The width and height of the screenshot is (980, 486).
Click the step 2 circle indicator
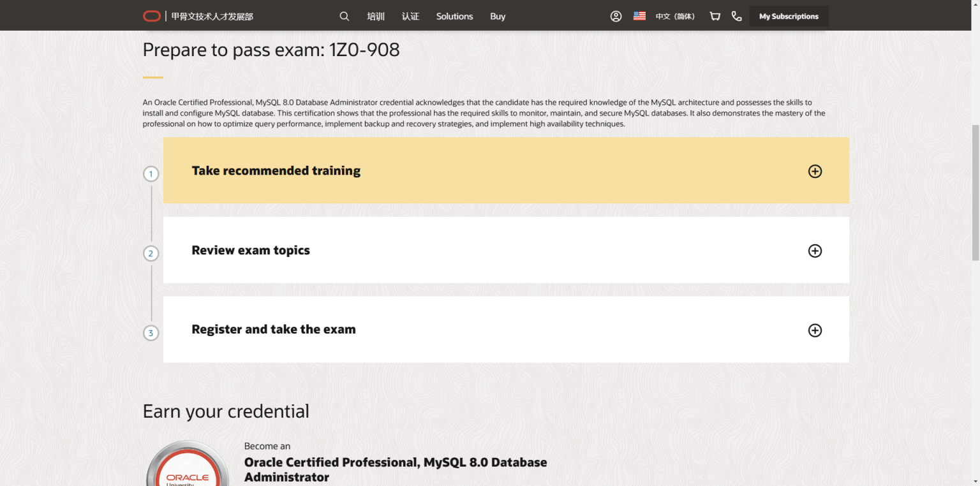pos(151,253)
